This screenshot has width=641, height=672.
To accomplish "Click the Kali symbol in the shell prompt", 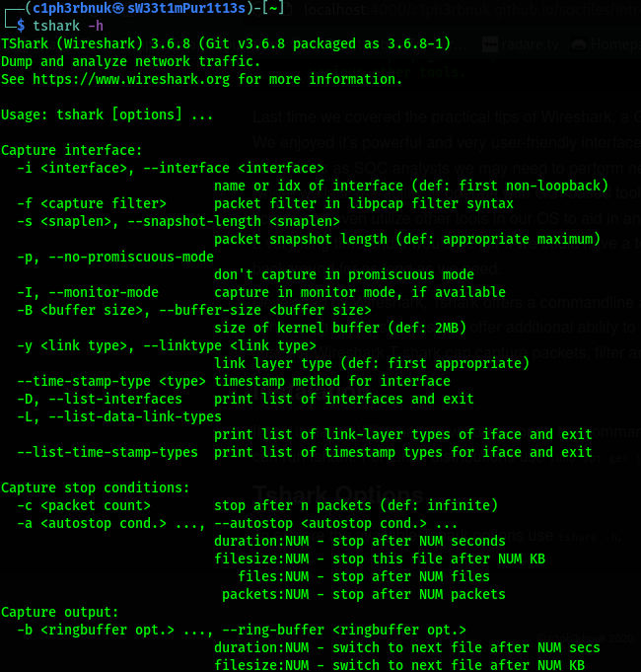I will [119, 6].
